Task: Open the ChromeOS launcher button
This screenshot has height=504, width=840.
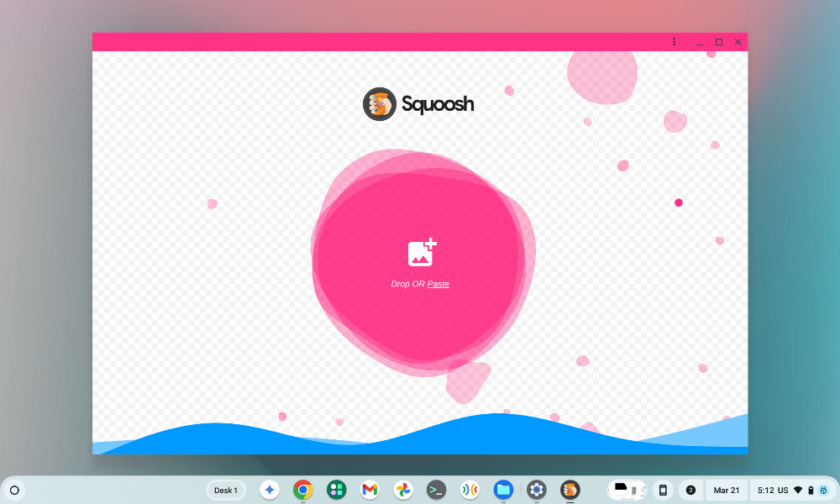Action: [14, 490]
